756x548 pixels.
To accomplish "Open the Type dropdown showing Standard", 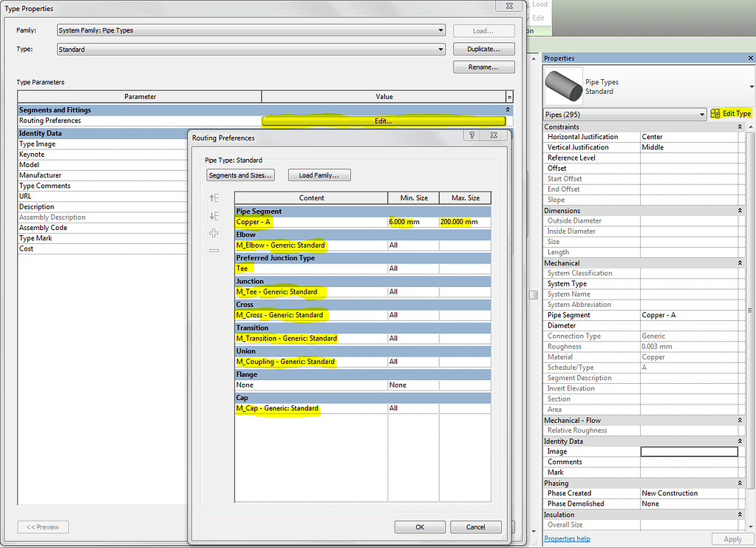I will point(440,50).
